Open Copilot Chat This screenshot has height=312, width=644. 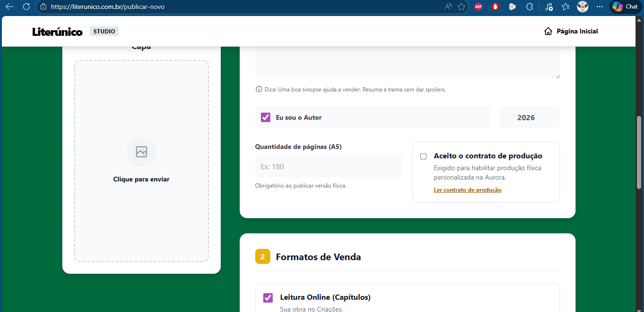(x=625, y=7)
